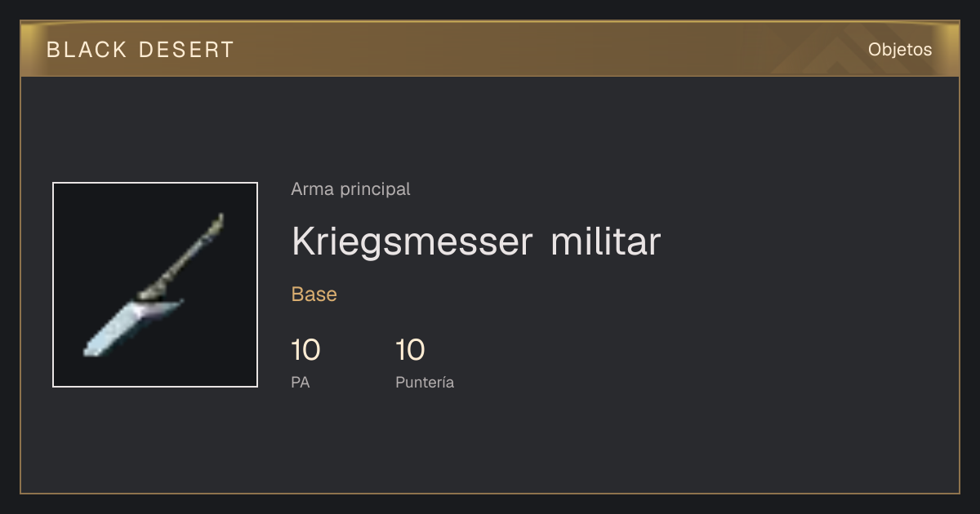Open the Kriegsmesser militar item title
This screenshot has width=980, height=514.
click(475, 241)
